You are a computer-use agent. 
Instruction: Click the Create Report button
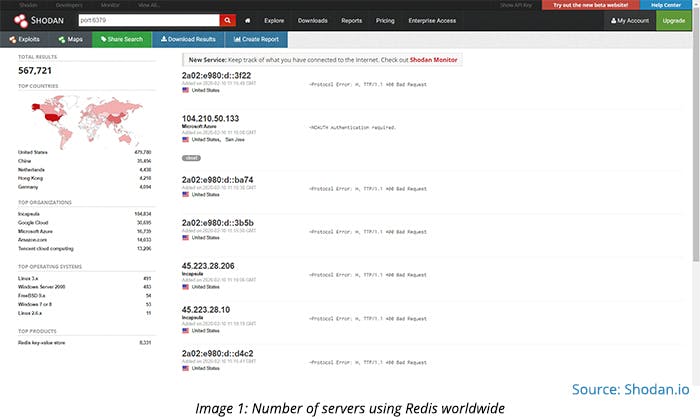[x=256, y=39]
